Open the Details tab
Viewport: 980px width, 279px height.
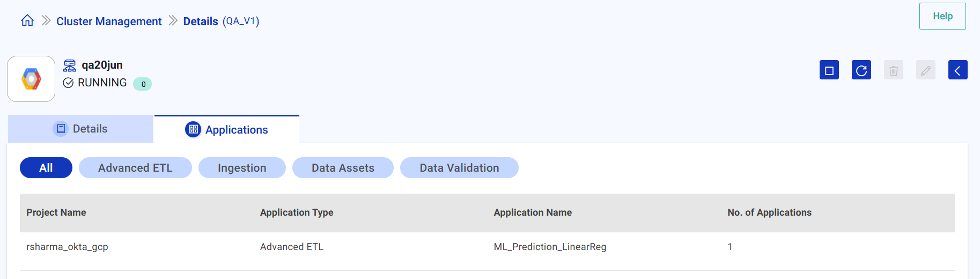80,129
